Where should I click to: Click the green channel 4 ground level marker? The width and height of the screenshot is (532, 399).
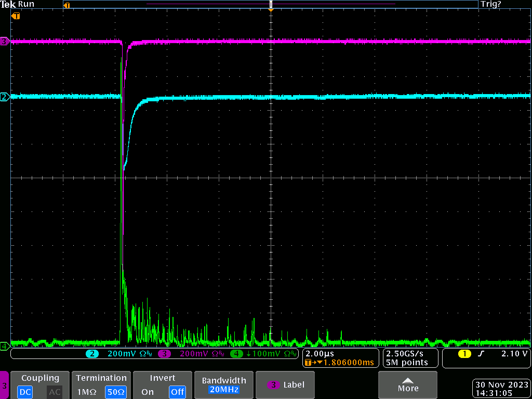[5, 345]
